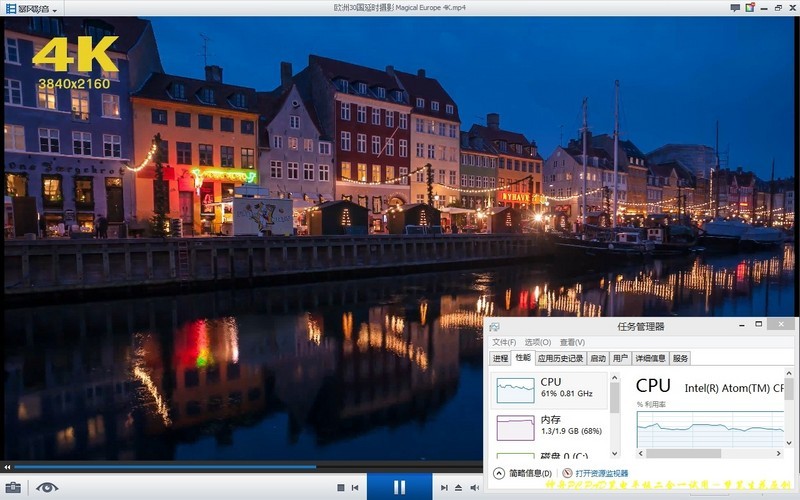Open the toolbox briefcase icon
This screenshot has height=500, width=800.
[x=13, y=488]
